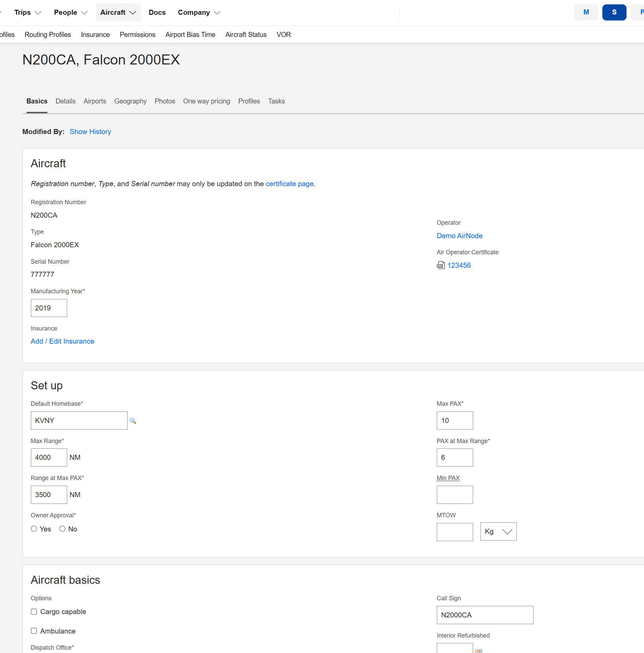Open Airport Bias Time submenu
644x653 pixels.
[190, 35]
